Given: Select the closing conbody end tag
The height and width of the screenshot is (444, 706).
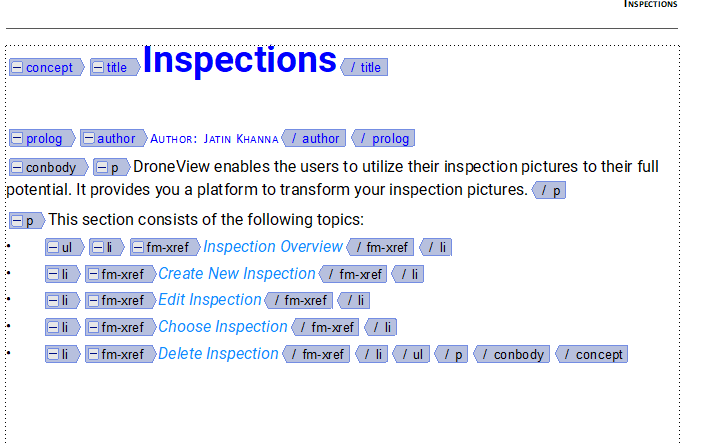Looking at the screenshot, I should (x=511, y=354).
